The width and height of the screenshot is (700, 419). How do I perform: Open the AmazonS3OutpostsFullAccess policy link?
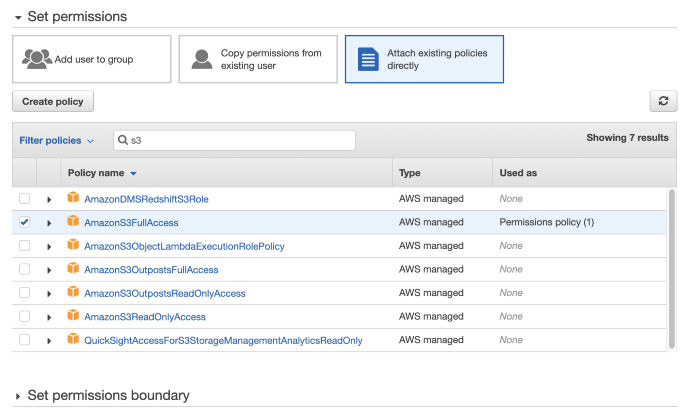[151, 270]
